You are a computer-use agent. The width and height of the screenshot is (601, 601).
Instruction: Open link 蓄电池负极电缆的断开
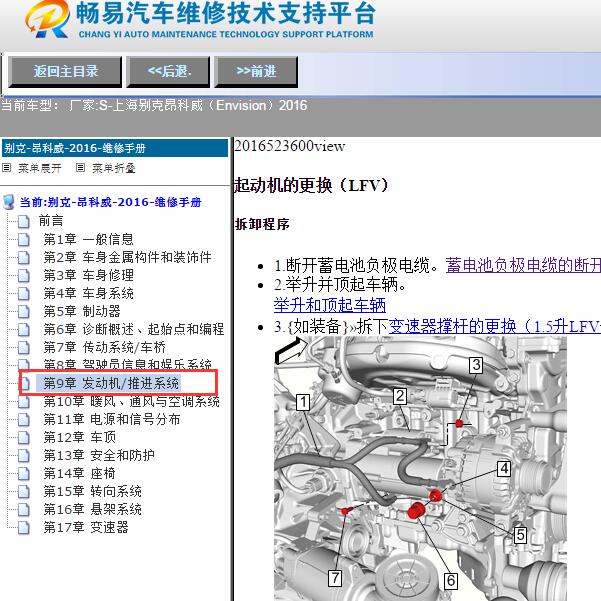pyautogui.click(x=523, y=265)
